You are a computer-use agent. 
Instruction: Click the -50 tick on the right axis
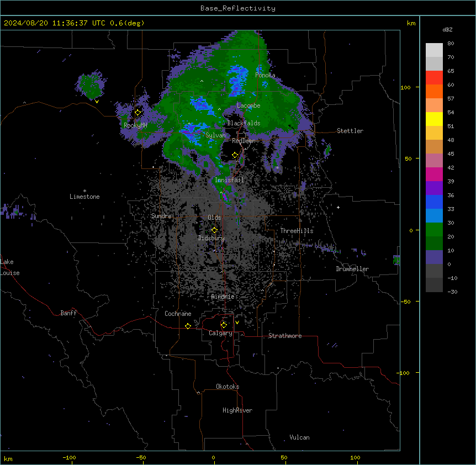[405, 302]
